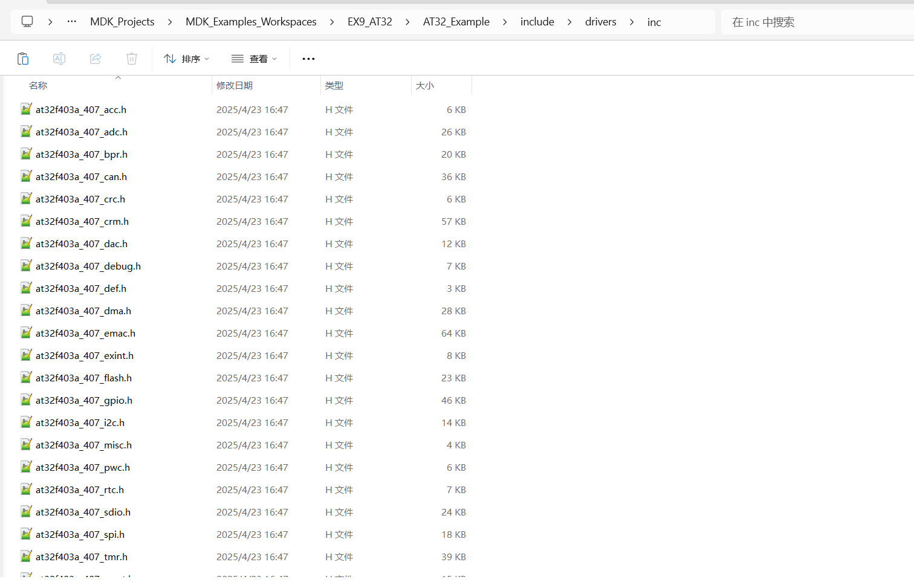
Task: Select file icon of at32f403a_407_misc.h
Action: click(26, 445)
